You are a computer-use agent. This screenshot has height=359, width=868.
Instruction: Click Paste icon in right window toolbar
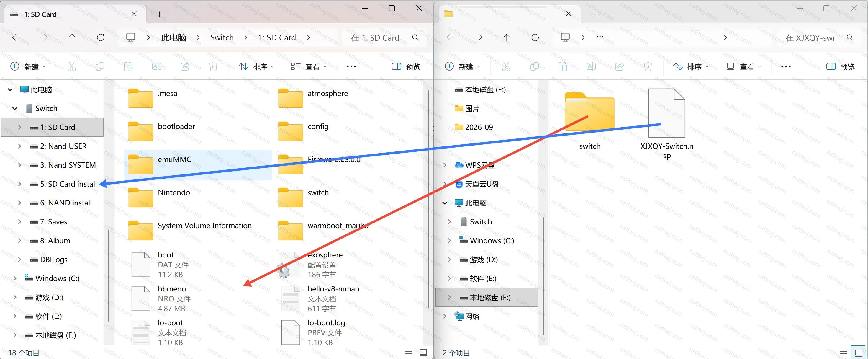[562, 66]
